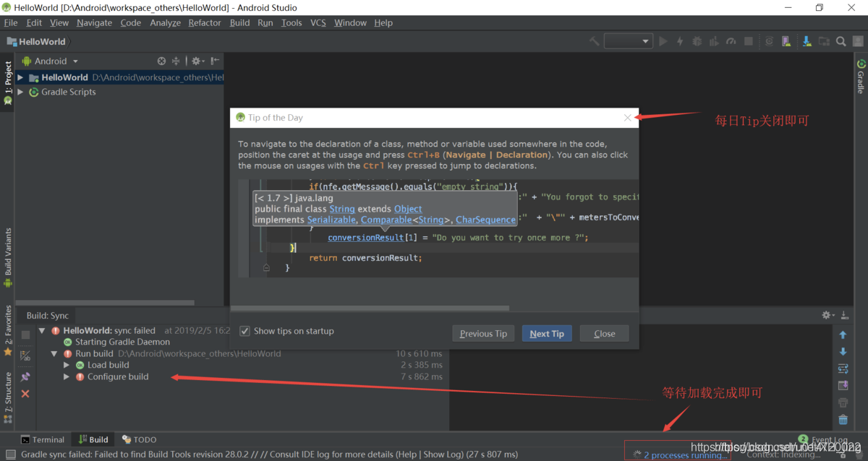
Task: Toggle the Pin Tab pin icon
Action: [25, 376]
